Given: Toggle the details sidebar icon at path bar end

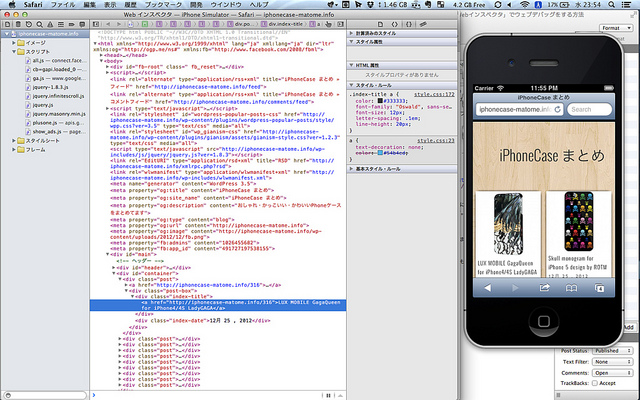Looking at the screenshot, I should tap(340, 24).
